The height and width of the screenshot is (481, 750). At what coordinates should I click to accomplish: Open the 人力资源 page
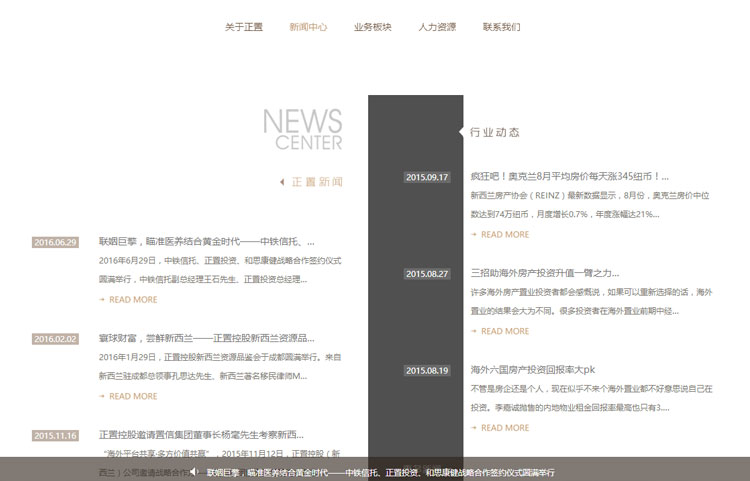(437, 27)
